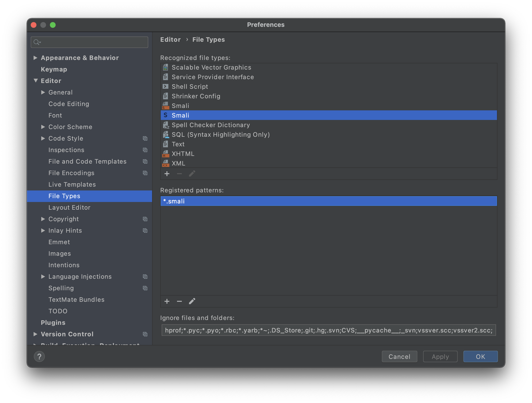Click the XHTML file type icon
This screenshot has height=403, width=532.
point(166,153)
